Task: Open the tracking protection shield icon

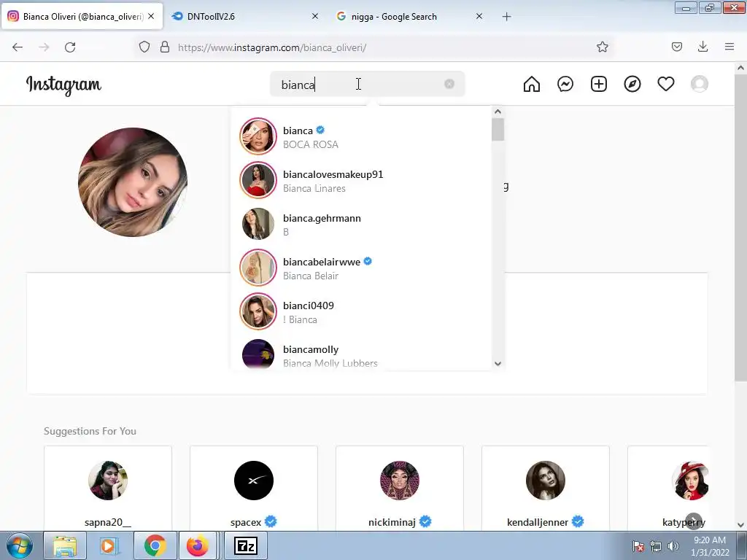Action: tap(144, 47)
